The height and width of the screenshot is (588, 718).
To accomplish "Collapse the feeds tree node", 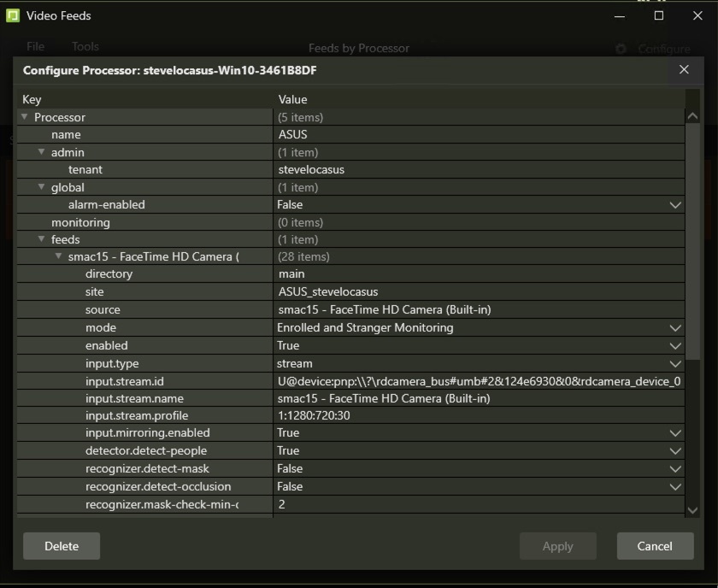I will click(42, 239).
